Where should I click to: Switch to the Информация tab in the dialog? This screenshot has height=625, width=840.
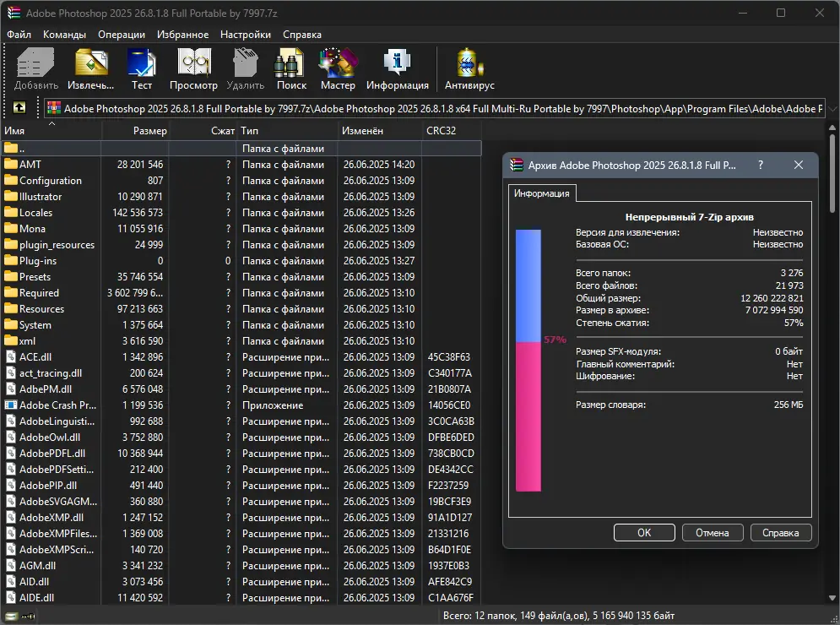[x=542, y=193]
